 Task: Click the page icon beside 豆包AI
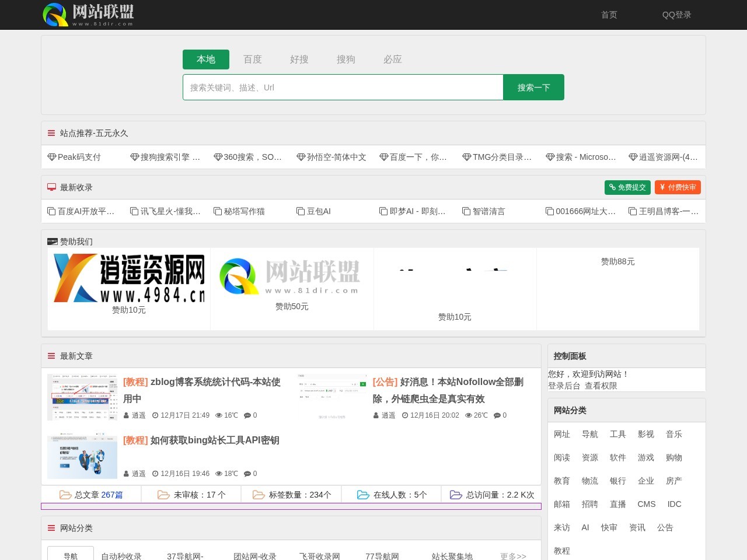[300, 211]
